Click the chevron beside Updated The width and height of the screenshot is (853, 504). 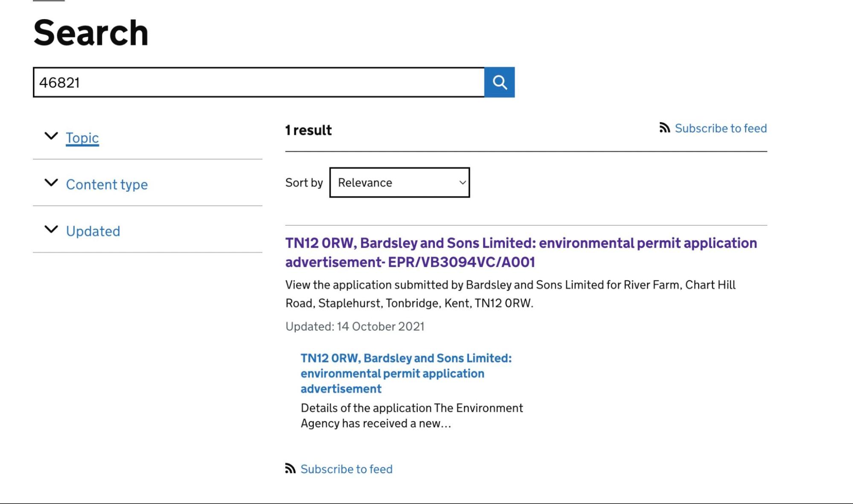(51, 229)
